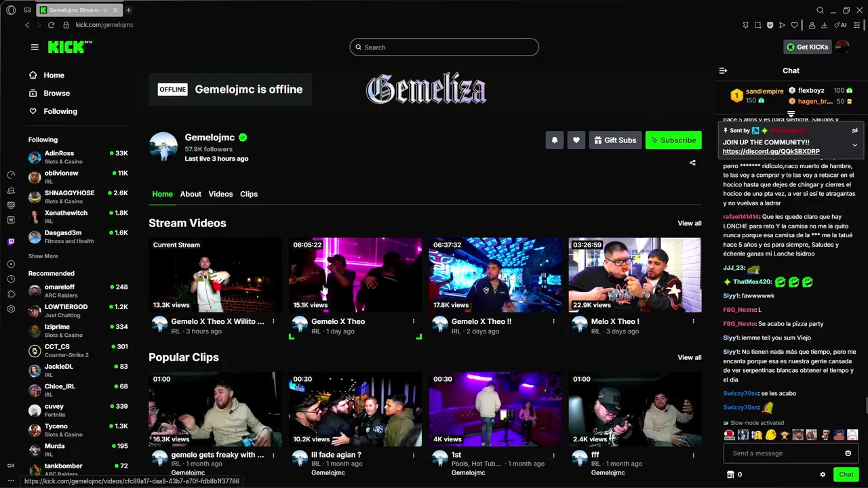Open options for '1st' clip
Screen dimensions: 868x488
tap(553, 455)
